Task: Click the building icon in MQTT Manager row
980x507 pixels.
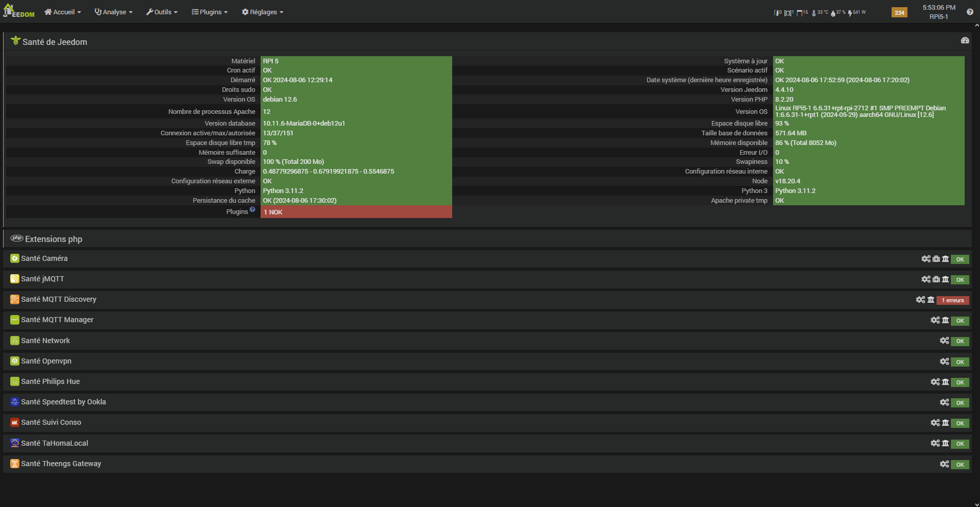Action: click(945, 320)
